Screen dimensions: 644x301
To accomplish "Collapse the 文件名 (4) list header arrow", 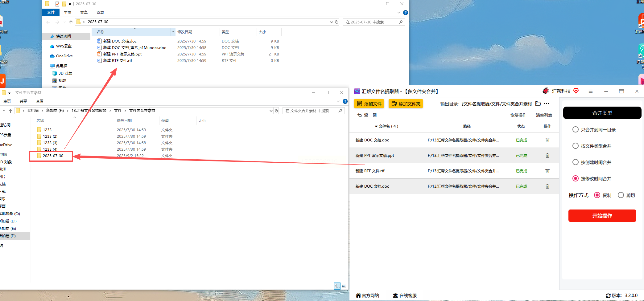I will [x=376, y=126].
